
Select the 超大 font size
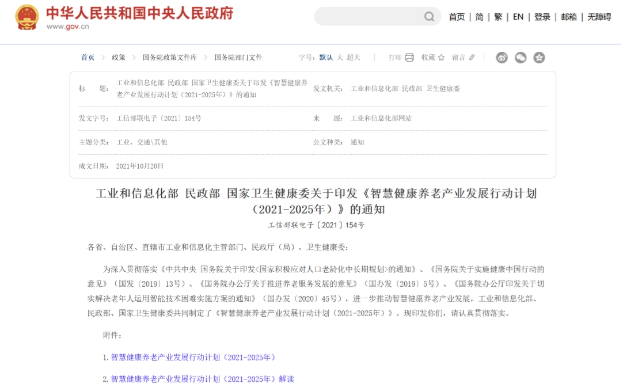[353, 57]
